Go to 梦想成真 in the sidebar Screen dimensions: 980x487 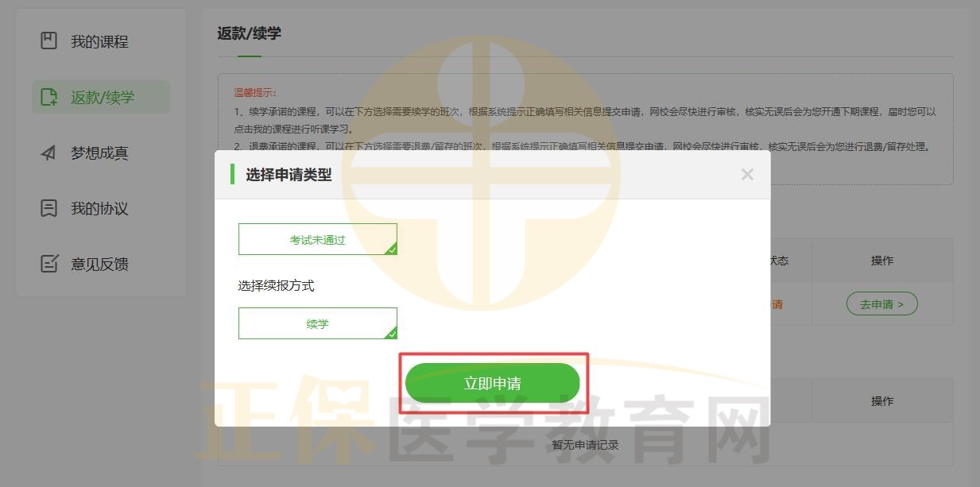99,153
